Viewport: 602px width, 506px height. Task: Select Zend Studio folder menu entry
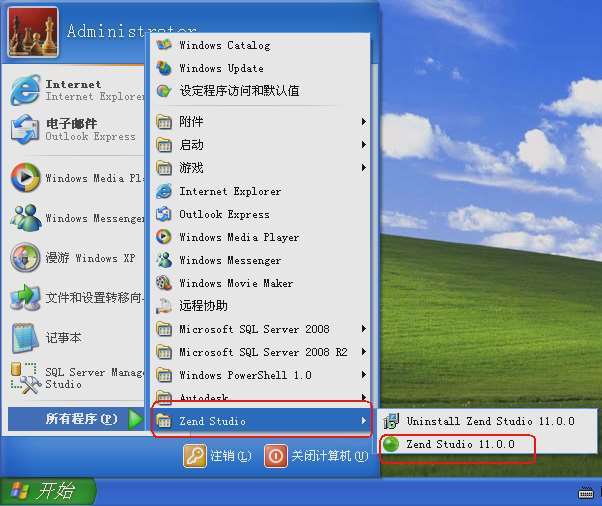pyautogui.click(x=261, y=421)
